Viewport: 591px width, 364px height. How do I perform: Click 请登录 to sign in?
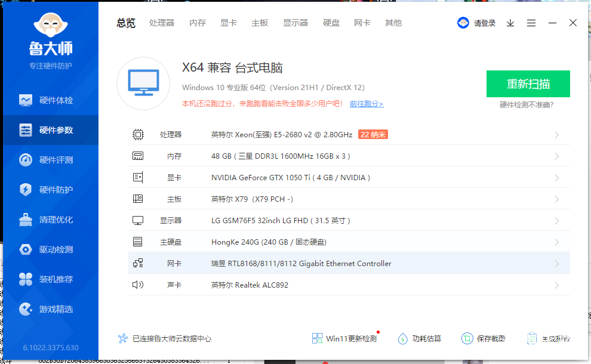click(x=478, y=23)
